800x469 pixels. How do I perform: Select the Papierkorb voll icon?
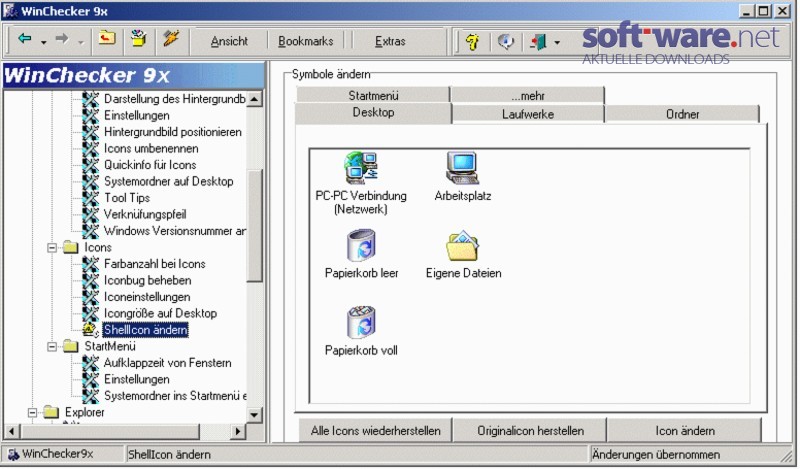361,331
